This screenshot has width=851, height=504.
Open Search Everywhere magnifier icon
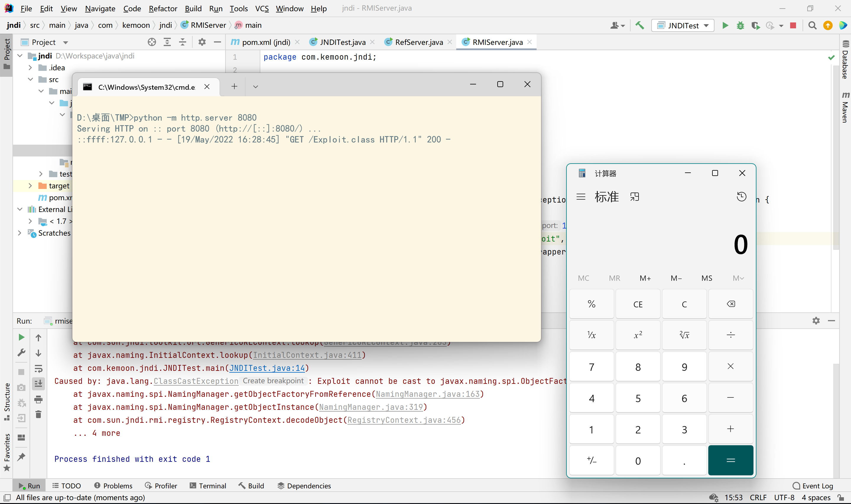click(x=812, y=25)
